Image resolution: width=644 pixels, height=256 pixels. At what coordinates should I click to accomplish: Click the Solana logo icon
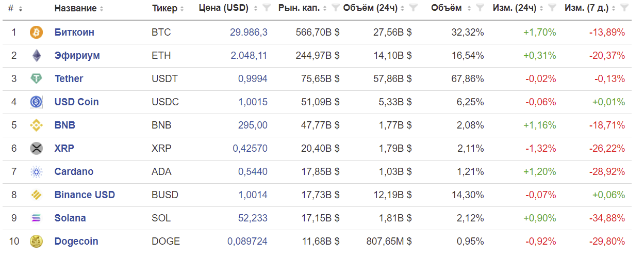pyautogui.click(x=36, y=218)
